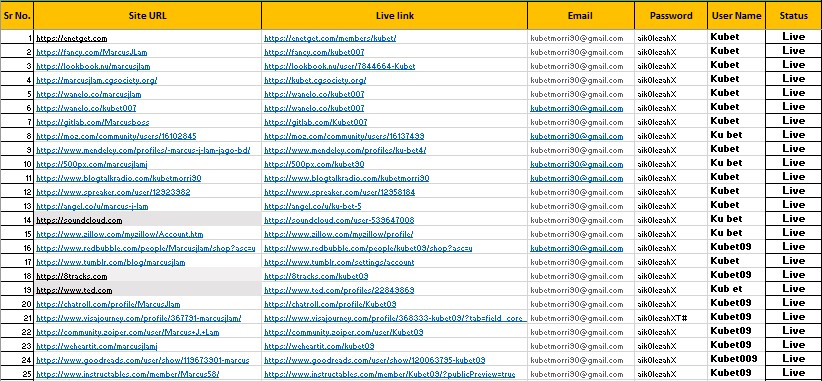Open the enetget.com/members/kubet live link
Screen dimensions: 822x381
point(330,38)
